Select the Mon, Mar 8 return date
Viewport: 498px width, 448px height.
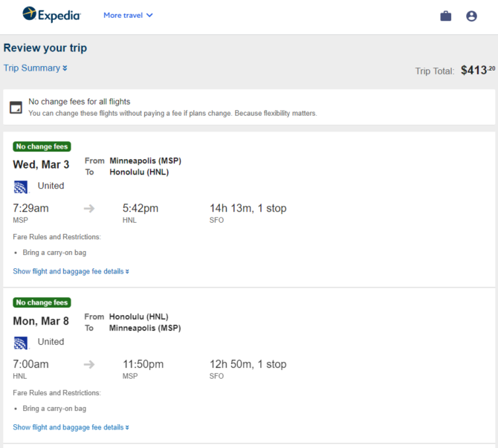(x=41, y=321)
